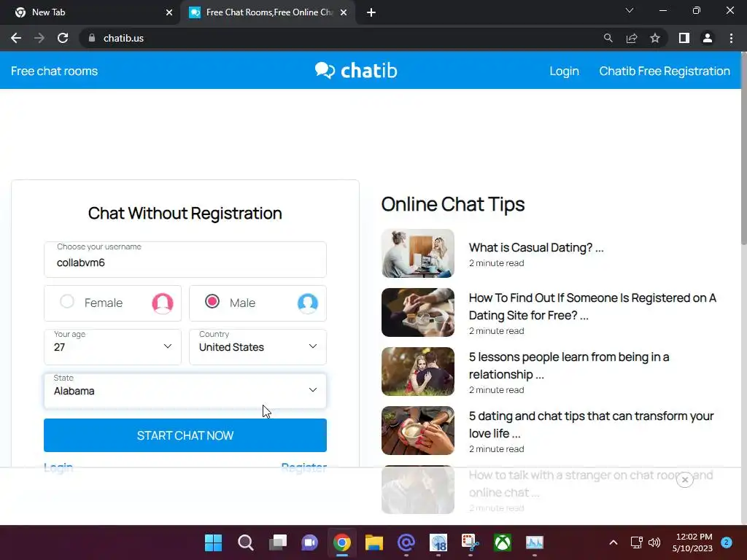Open Chrome three-dot menu
This screenshot has height=560, width=747.
[x=731, y=38]
